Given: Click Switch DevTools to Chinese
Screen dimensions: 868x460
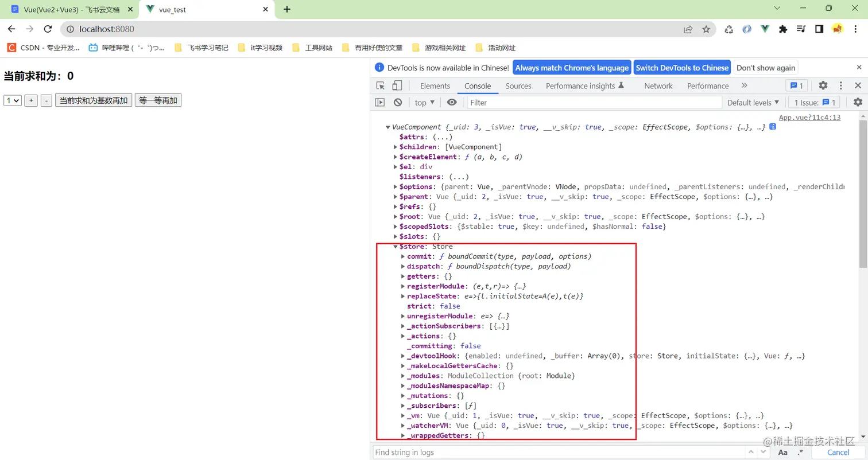Looking at the screenshot, I should click(x=682, y=68).
